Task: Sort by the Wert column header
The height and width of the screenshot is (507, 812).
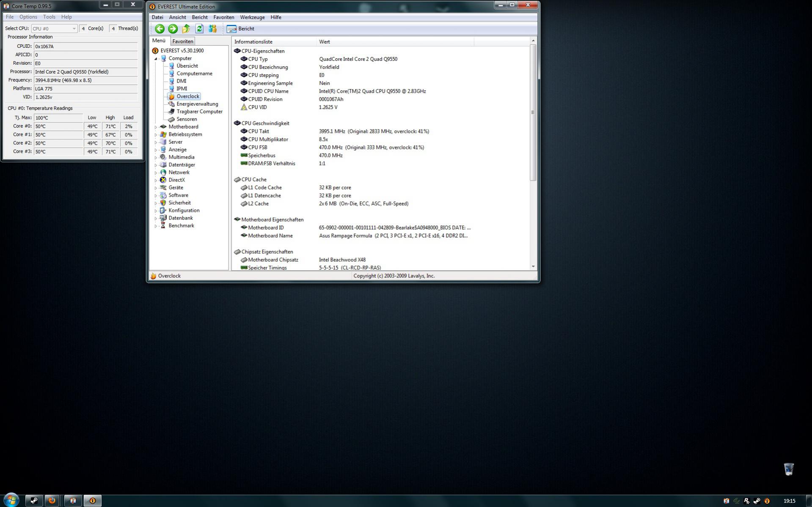Action: pyautogui.click(x=395, y=42)
